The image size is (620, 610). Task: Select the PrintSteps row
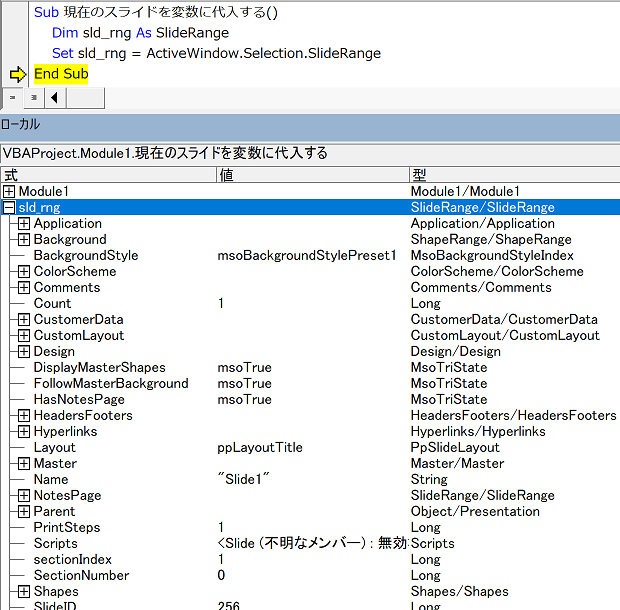310,527
